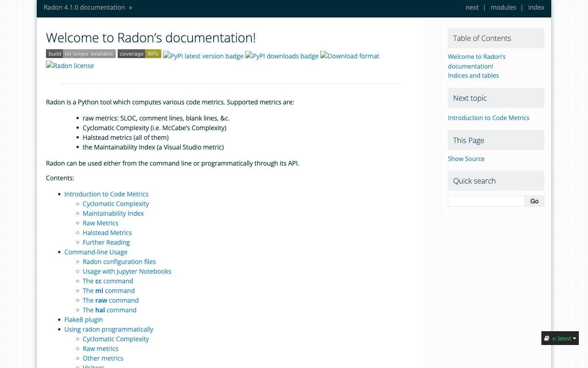Screen dimensions: 588x368
Task: Open The cc command link
Action: coord(107,281)
